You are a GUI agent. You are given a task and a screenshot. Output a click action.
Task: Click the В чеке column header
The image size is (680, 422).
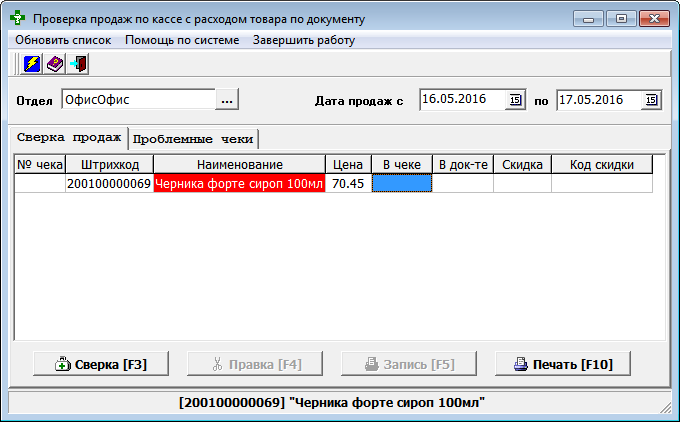point(402,165)
